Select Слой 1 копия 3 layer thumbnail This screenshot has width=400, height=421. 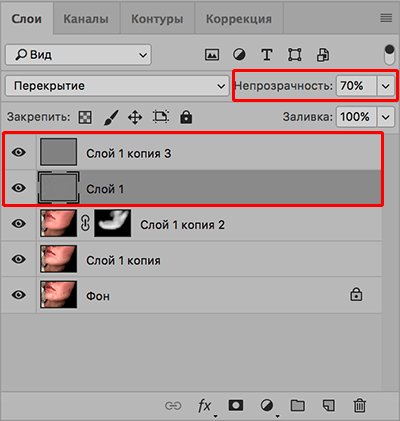tap(59, 152)
